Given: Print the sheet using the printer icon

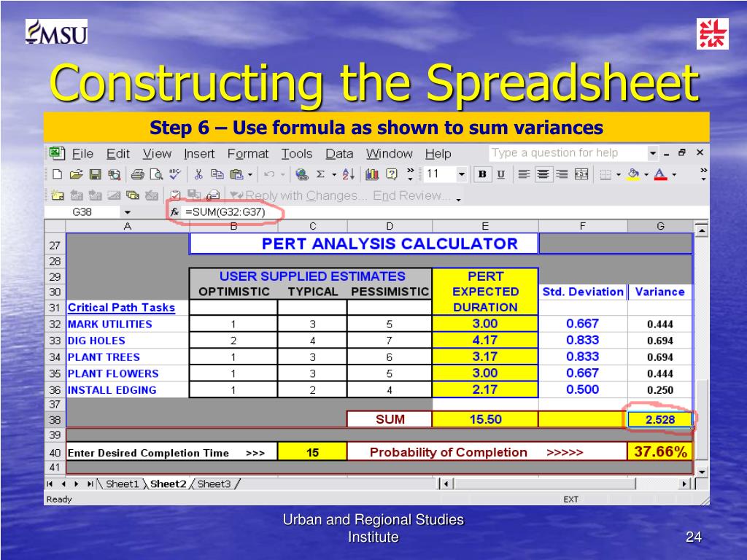Looking at the screenshot, I should pos(138,174).
